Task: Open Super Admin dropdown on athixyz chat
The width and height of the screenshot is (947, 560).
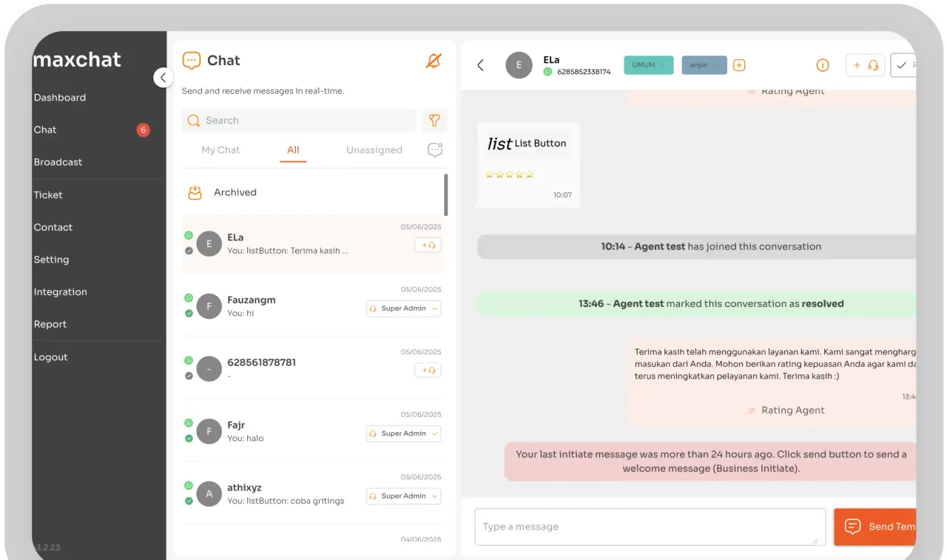Action: click(404, 496)
